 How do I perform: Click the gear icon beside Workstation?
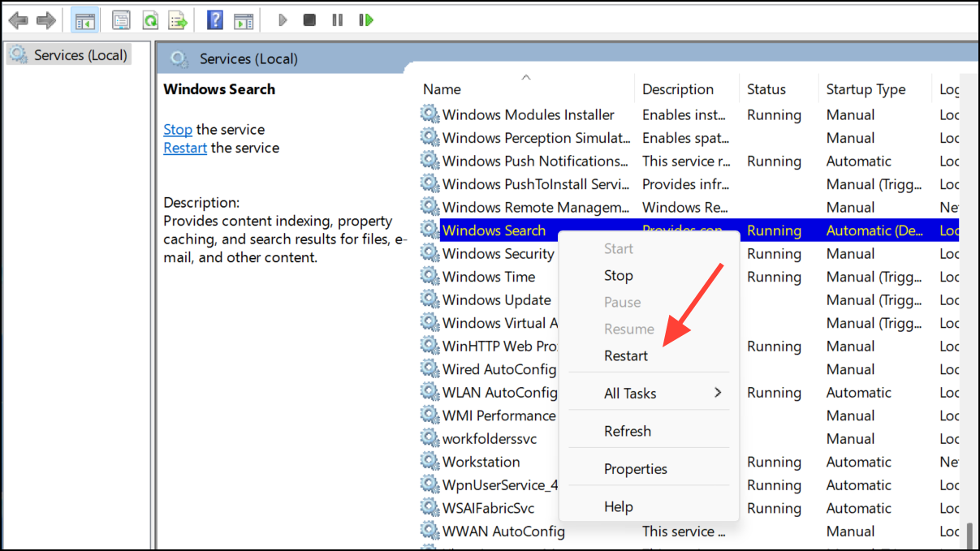tap(430, 462)
